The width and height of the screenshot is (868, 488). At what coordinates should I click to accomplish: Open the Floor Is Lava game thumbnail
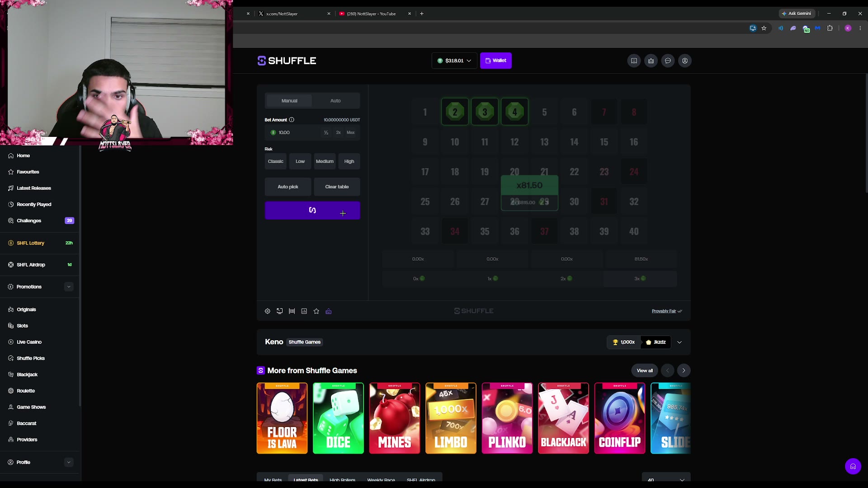[282, 418]
